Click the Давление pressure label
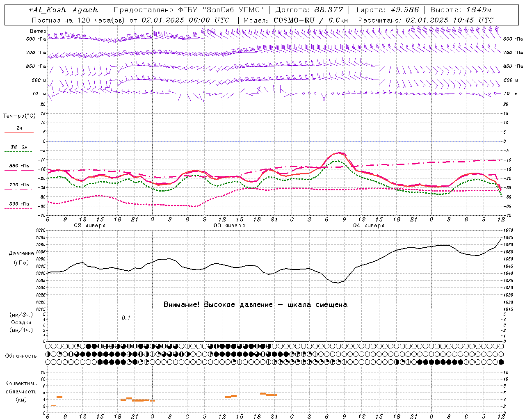Screen dimensions: 525x420 [x=21, y=253]
